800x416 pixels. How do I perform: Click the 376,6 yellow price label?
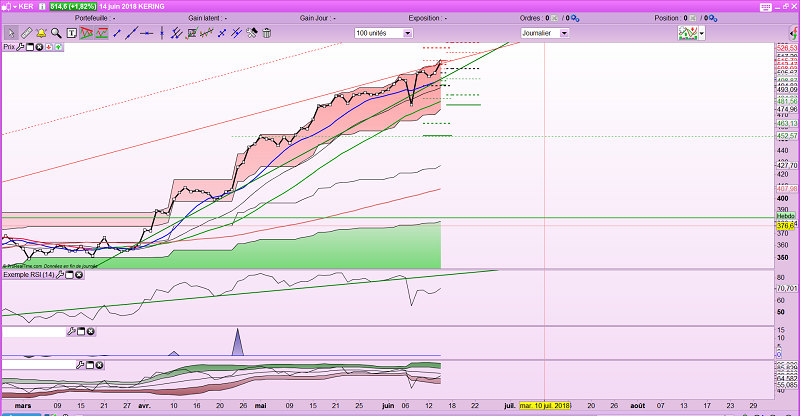(x=785, y=226)
